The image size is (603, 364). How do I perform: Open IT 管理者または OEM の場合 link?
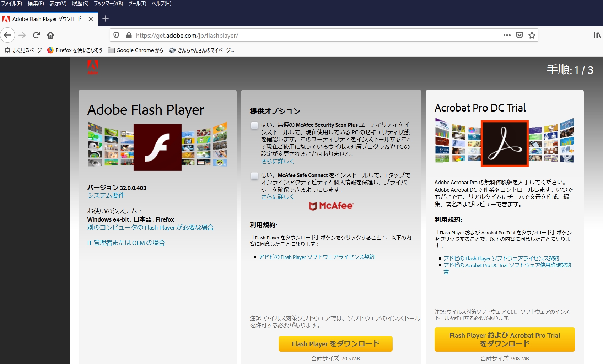(126, 243)
